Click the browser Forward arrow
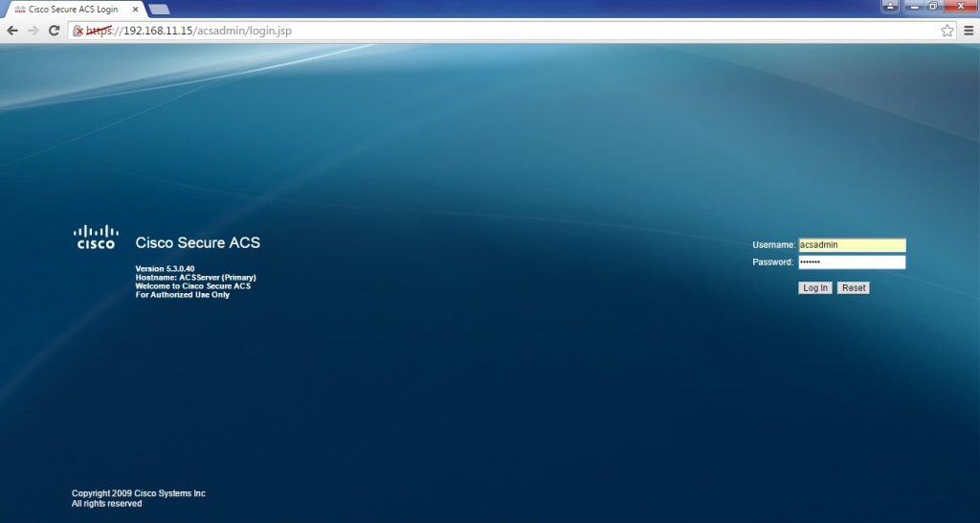Image resolution: width=980 pixels, height=523 pixels. pyautogui.click(x=33, y=31)
